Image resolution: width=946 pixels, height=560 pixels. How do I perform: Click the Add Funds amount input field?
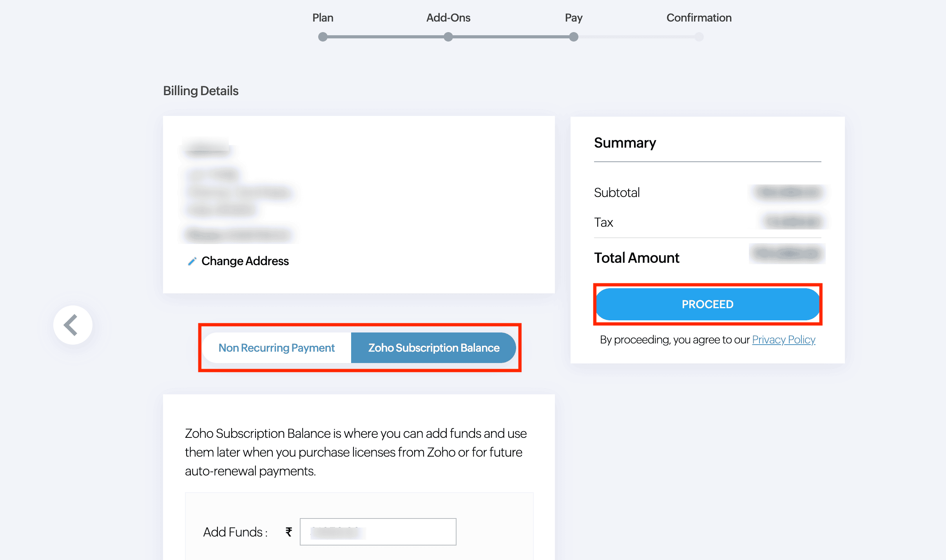click(x=378, y=531)
